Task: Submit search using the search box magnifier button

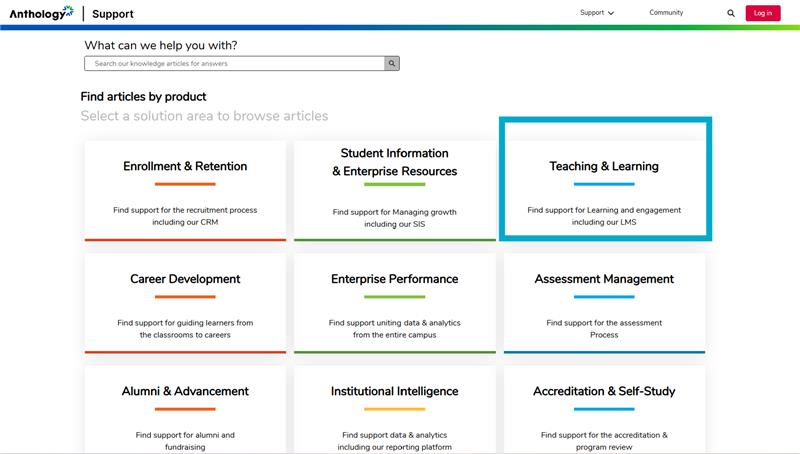Action: [393, 63]
